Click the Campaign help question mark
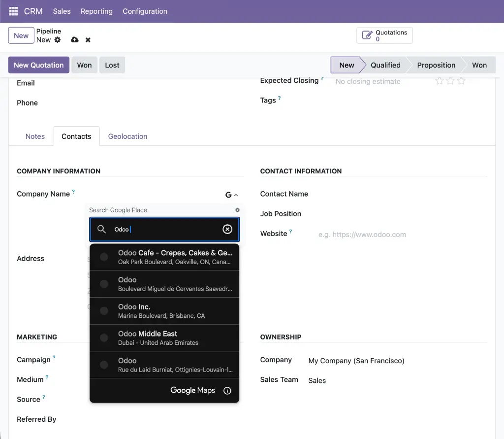 [54, 357]
